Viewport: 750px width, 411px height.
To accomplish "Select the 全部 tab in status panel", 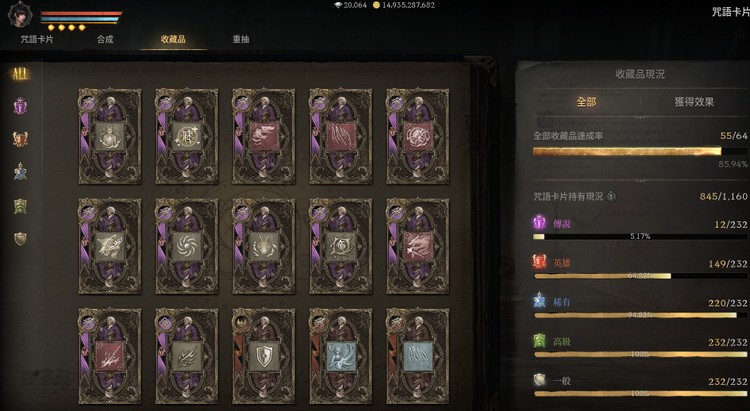I will (586, 101).
